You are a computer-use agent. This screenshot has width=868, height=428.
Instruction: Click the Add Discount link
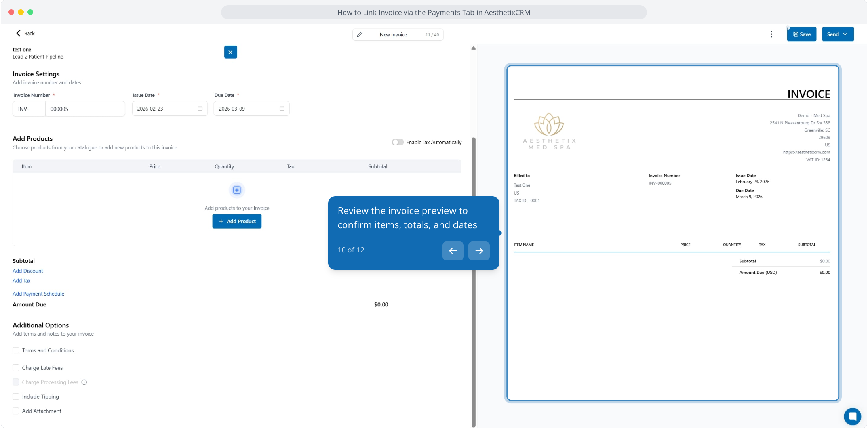click(28, 271)
